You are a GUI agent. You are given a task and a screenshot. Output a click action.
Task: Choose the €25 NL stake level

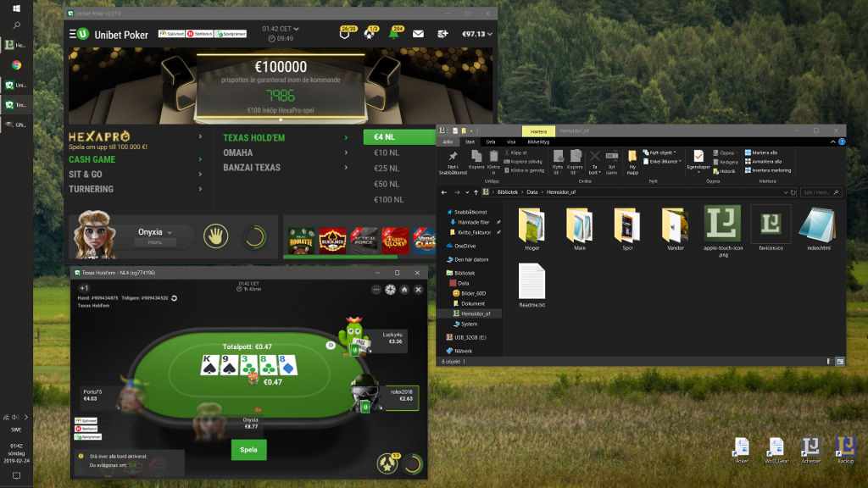[x=387, y=169]
